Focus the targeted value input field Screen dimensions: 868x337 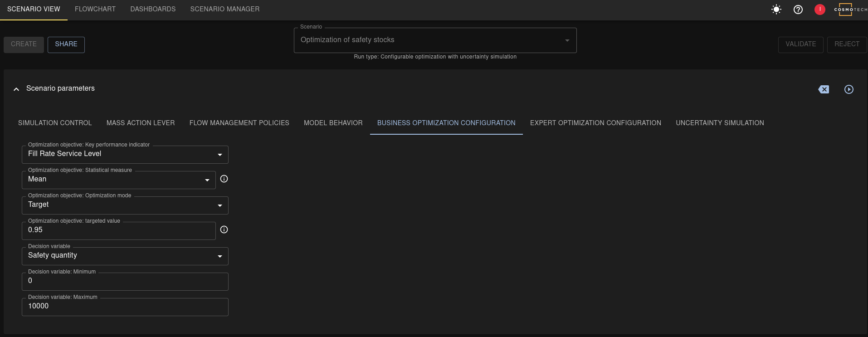click(x=118, y=230)
